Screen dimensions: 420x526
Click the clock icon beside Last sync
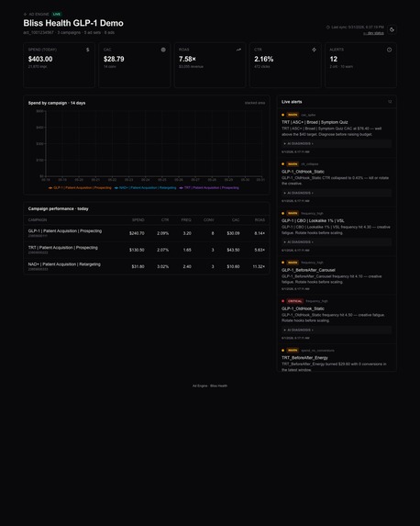[327, 28]
